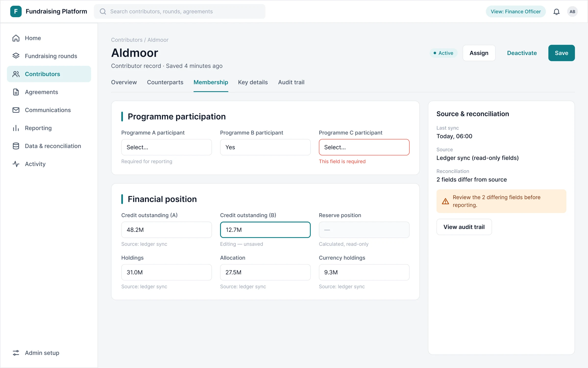This screenshot has width=588, height=368.
Task: Click the View: Finance Officer pill
Action: click(516, 12)
